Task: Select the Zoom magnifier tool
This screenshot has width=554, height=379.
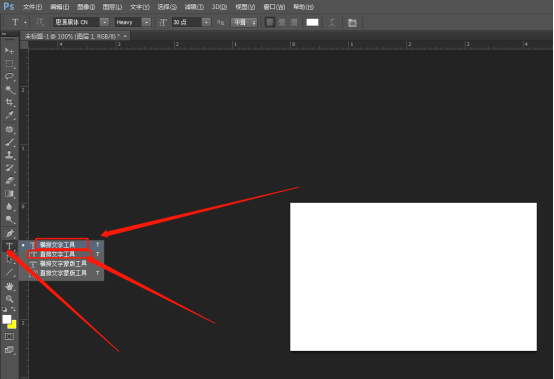Action: (10, 299)
